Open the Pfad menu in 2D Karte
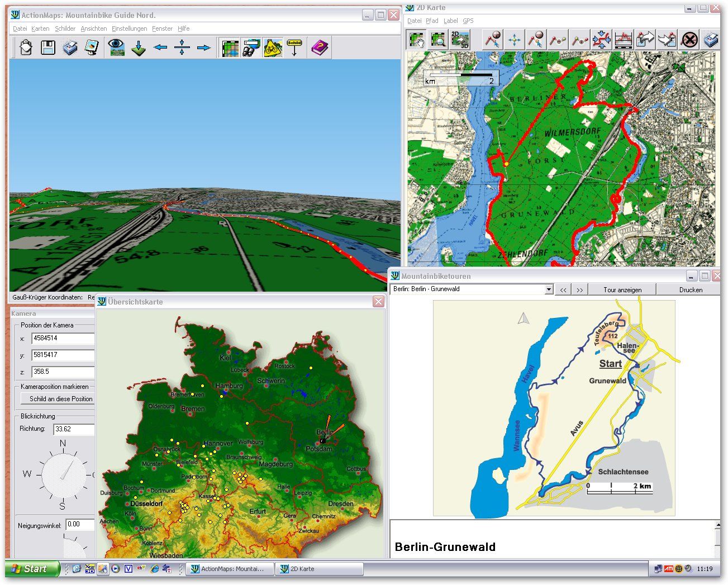This screenshot has width=728, height=585. (x=432, y=21)
